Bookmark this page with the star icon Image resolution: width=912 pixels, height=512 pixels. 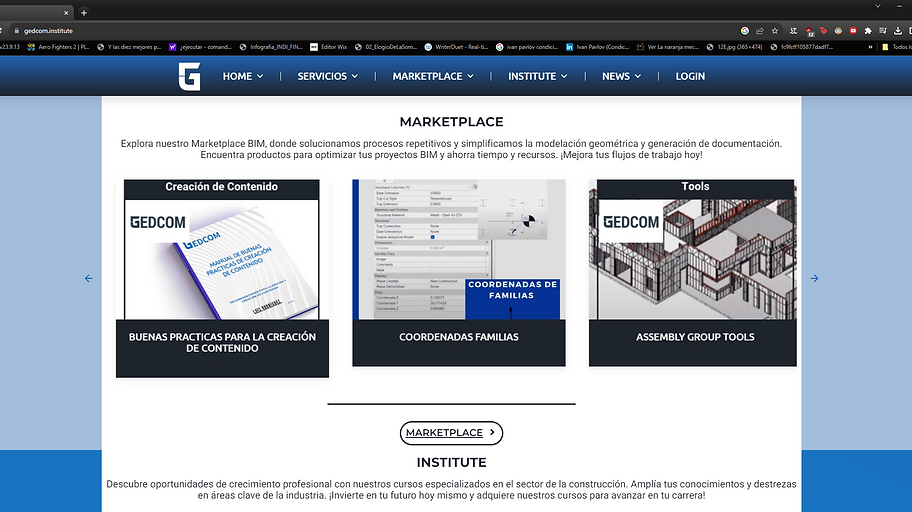coord(775,31)
